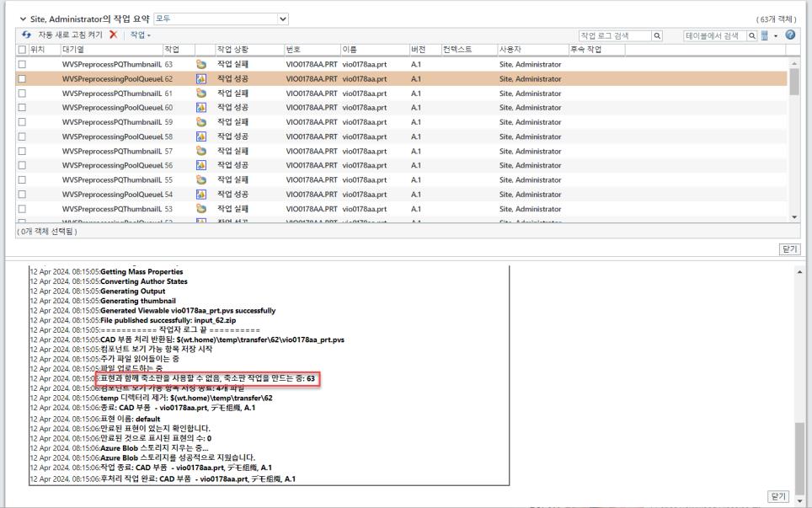Click Site, Administrator user in row 53
This screenshot has height=508, width=812.
coord(531,209)
